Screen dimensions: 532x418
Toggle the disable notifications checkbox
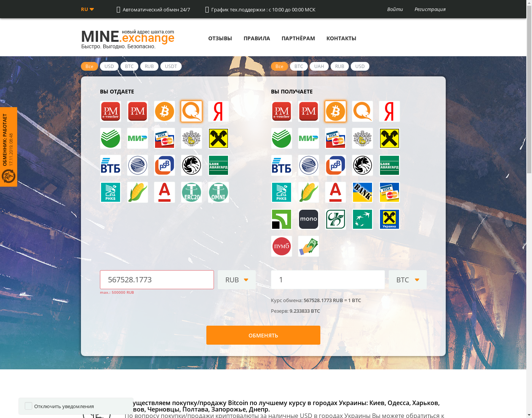pos(28,406)
